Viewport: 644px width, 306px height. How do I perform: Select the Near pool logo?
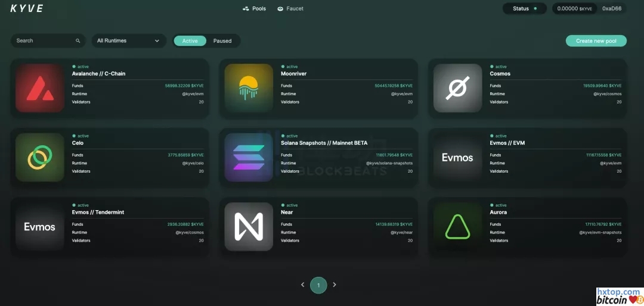[249, 226]
